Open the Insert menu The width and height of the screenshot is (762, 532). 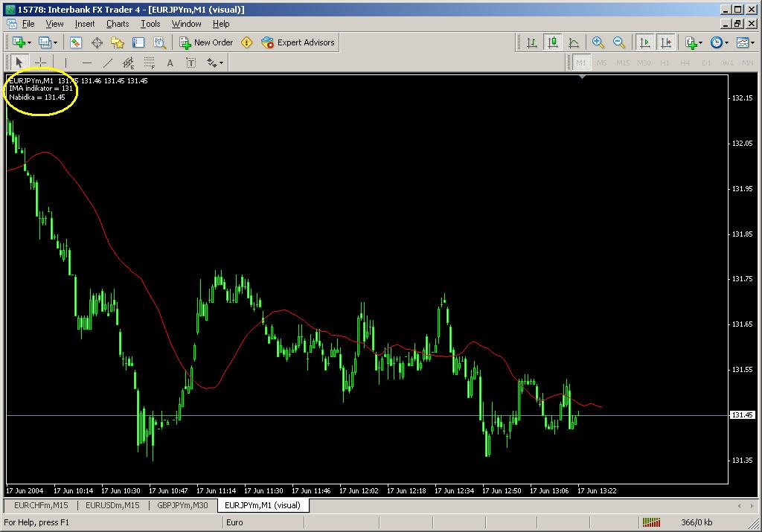coord(85,24)
